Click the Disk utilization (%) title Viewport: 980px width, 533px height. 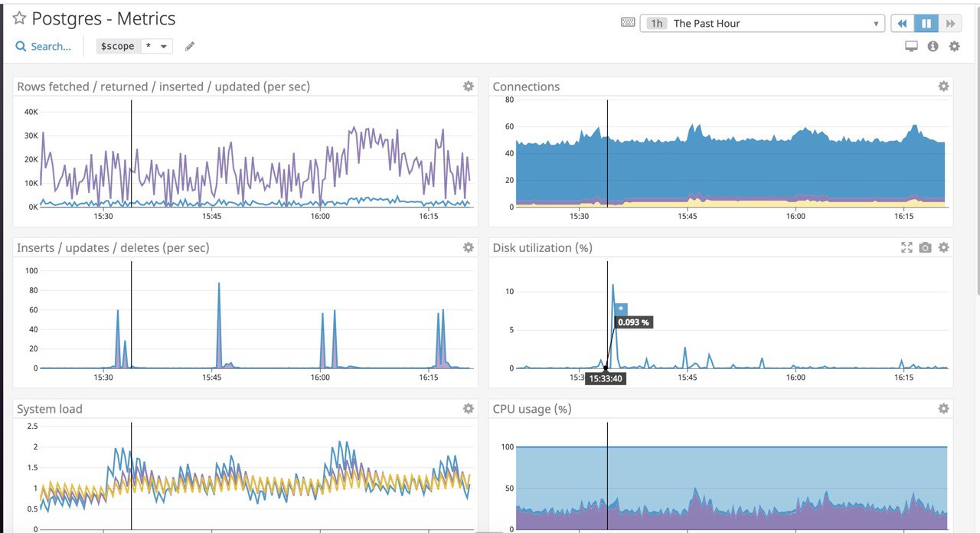click(x=543, y=247)
